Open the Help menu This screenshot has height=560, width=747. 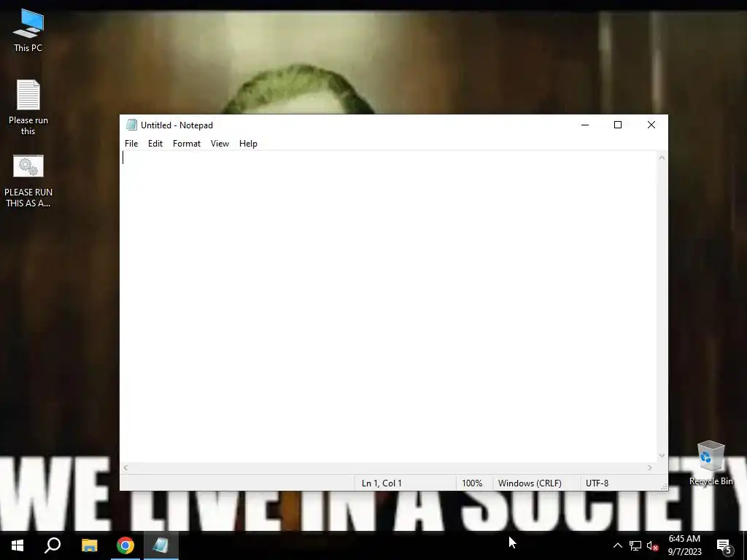[248, 144]
